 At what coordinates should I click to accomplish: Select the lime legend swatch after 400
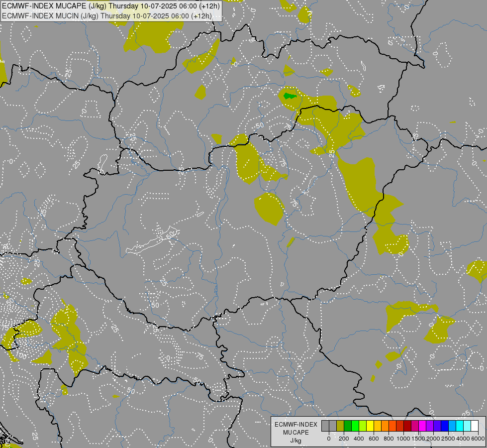[x=363, y=426]
